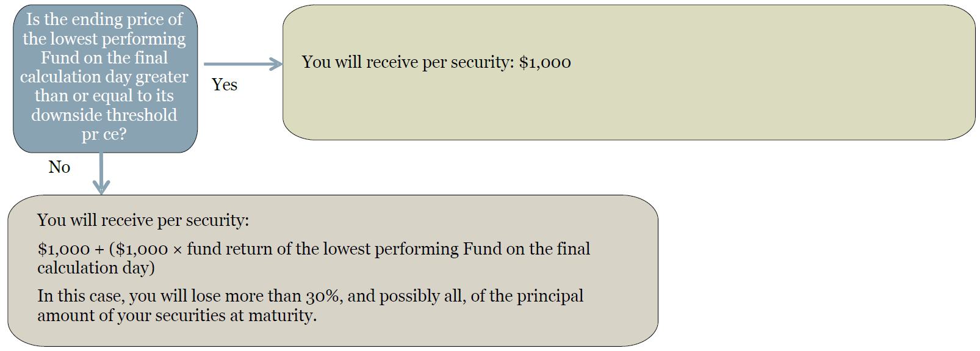Click the "$1,000" amount in the green box
Viewport: 980px width, 351px height.
point(545,62)
